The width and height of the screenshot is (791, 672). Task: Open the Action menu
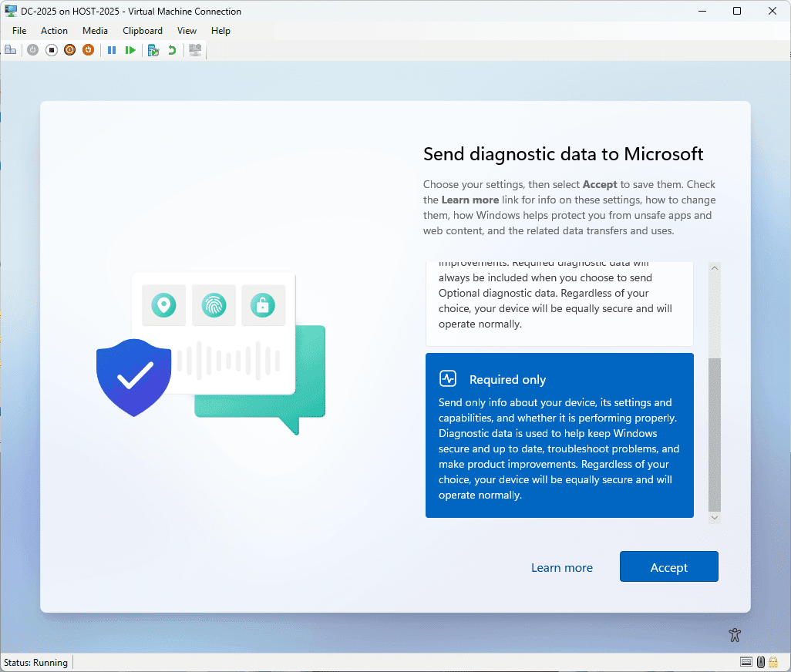click(x=54, y=31)
